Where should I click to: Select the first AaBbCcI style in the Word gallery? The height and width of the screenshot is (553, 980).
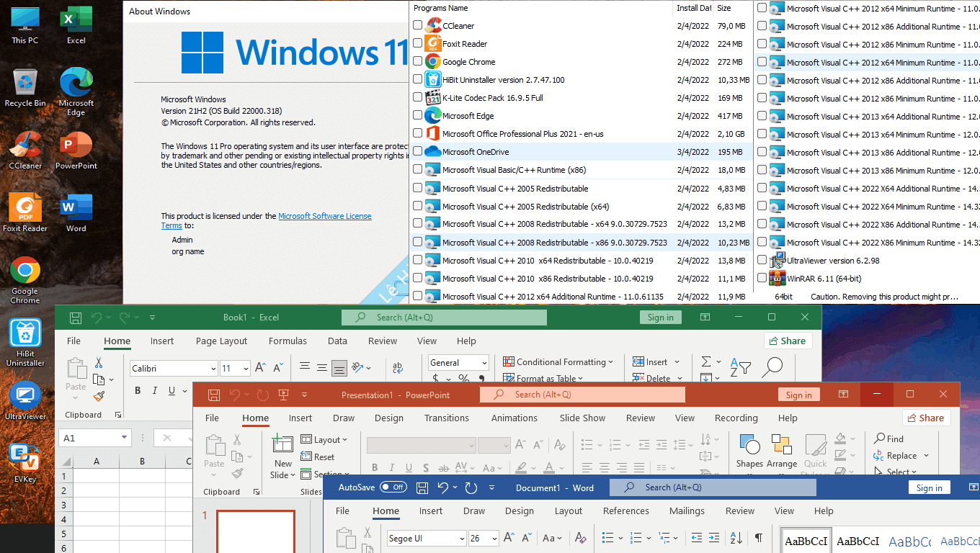click(x=806, y=541)
